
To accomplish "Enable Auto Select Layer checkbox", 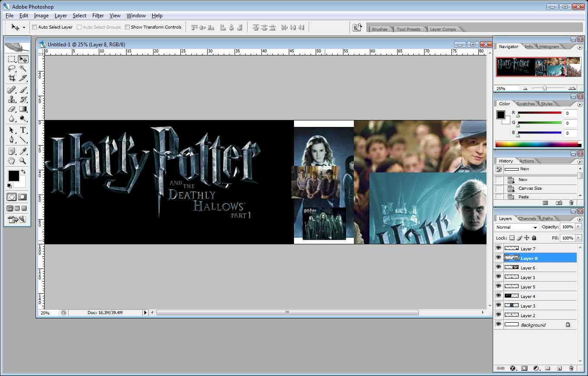I will [x=35, y=27].
